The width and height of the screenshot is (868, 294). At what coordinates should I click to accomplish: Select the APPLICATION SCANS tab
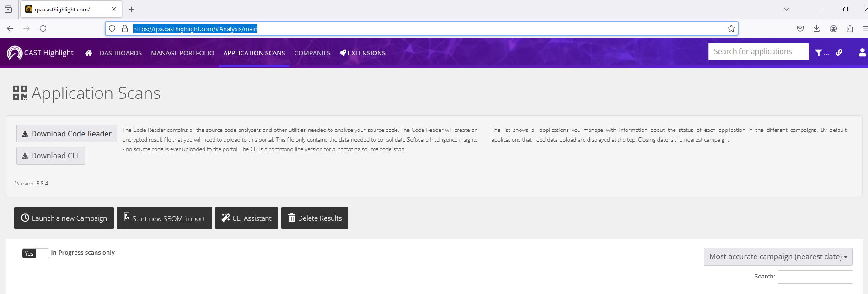[254, 53]
